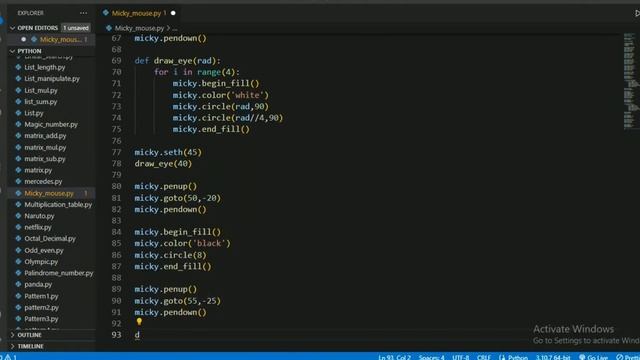Open matrix_sub.py in the explorer

[45, 159]
